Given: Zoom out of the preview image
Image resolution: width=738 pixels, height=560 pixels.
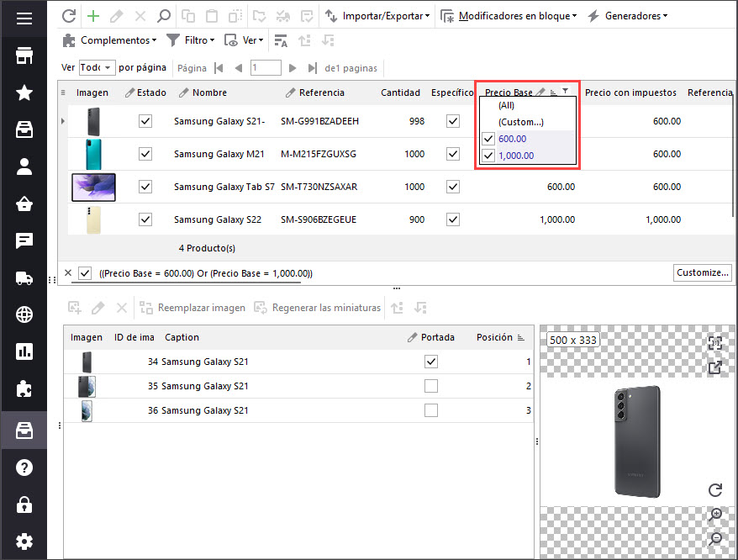Looking at the screenshot, I should (715, 538).
